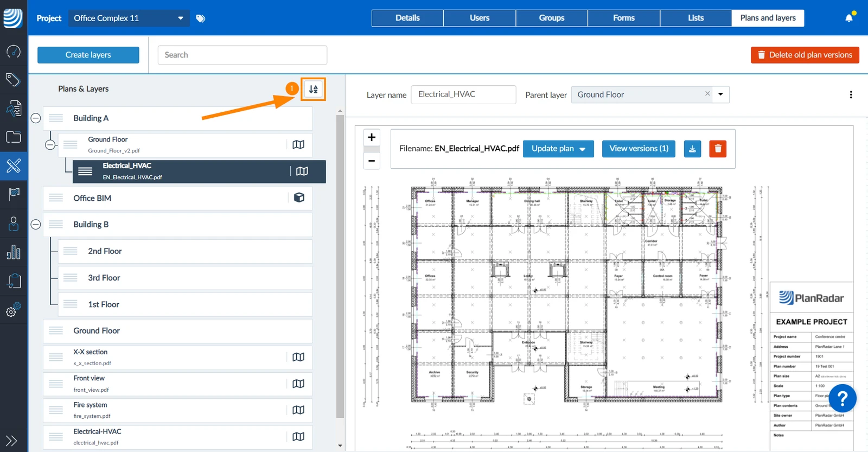Collapse the Building B tree node
The width and height of the screenshot is (868, 452).
[36, 225]
